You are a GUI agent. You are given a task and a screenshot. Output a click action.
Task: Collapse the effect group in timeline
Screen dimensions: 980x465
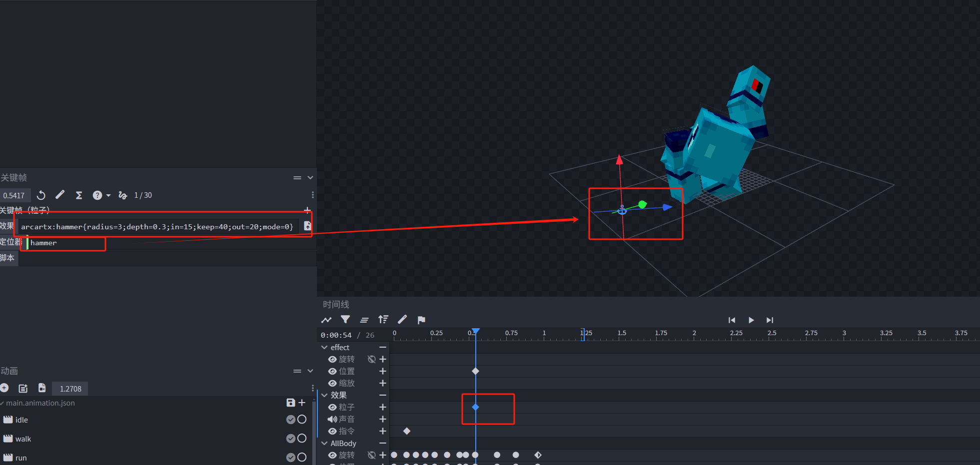pyautogui.click(x=324, y=347)
